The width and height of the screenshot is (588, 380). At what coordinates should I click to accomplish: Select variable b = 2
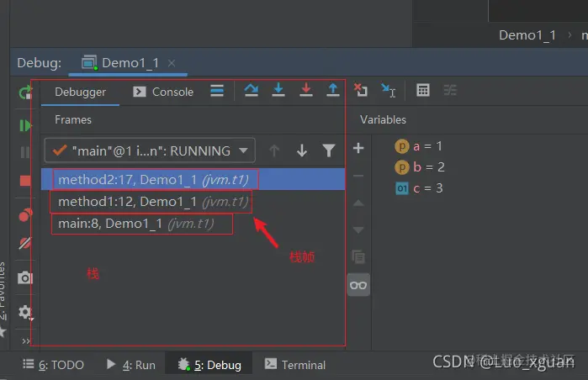420,166
